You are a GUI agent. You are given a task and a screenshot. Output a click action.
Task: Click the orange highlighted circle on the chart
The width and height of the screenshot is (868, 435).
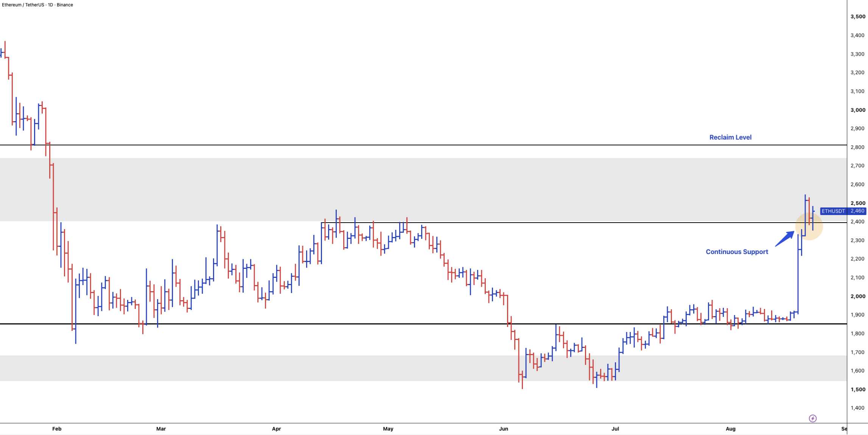809,226
